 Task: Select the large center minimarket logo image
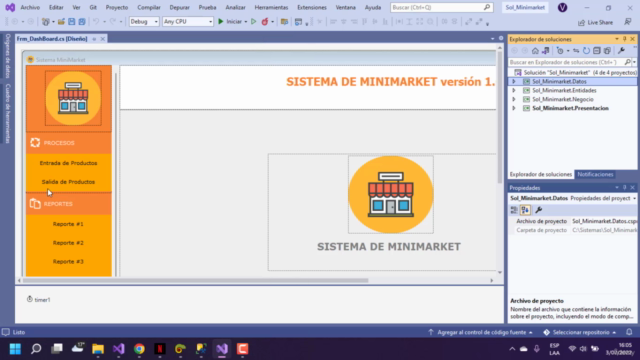pos(391,194)
